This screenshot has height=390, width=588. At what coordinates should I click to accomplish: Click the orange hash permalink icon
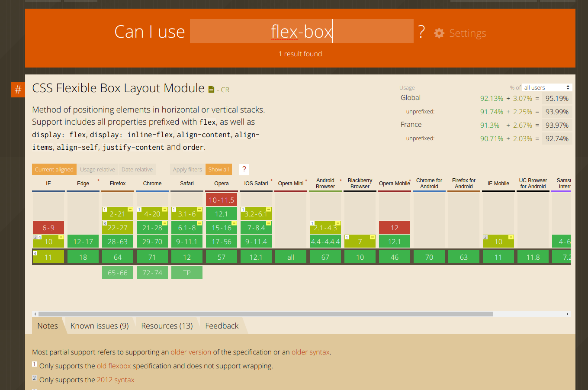coord(18,90)
